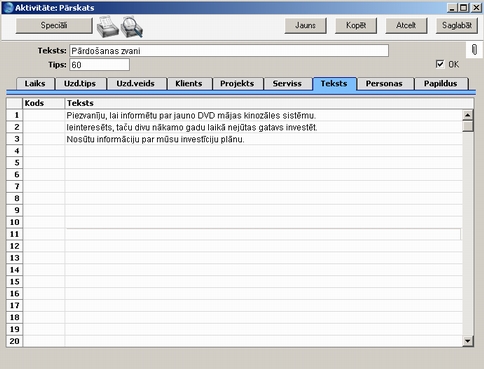Click the scroll down arrow in text grid
The image size is (484, 369).
tap(468, 341)
